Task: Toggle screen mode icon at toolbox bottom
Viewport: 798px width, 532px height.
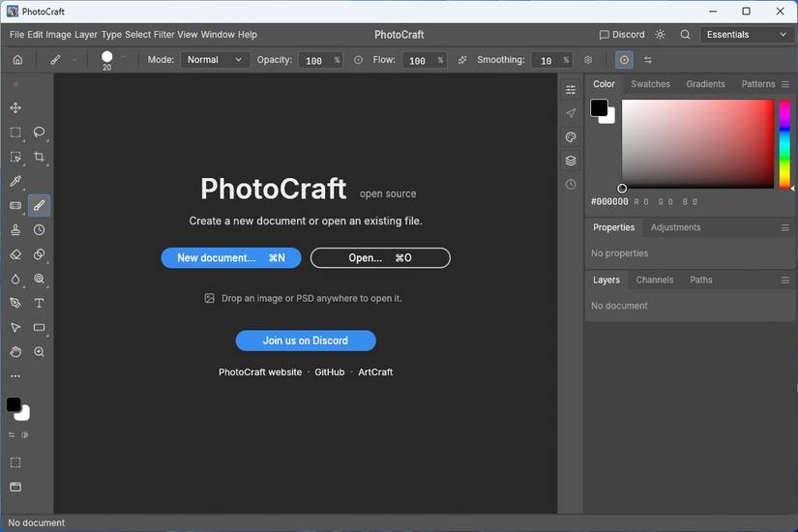Action: tap(15, 488)
